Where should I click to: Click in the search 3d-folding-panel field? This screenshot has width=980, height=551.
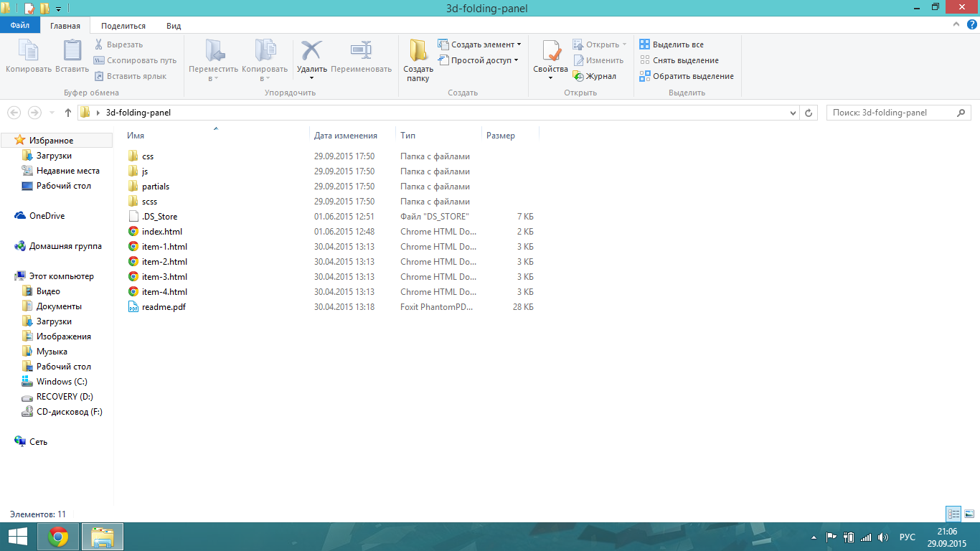click(899, 113)
